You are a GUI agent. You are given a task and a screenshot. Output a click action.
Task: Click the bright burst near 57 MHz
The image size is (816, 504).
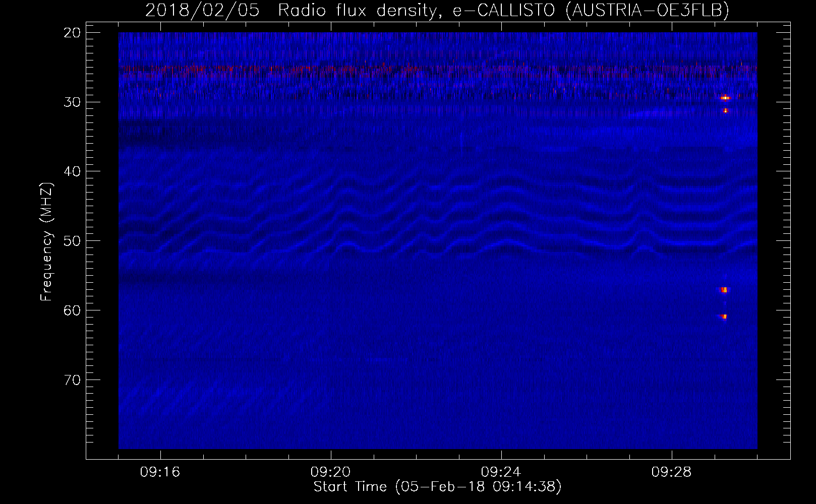(725, 290)
